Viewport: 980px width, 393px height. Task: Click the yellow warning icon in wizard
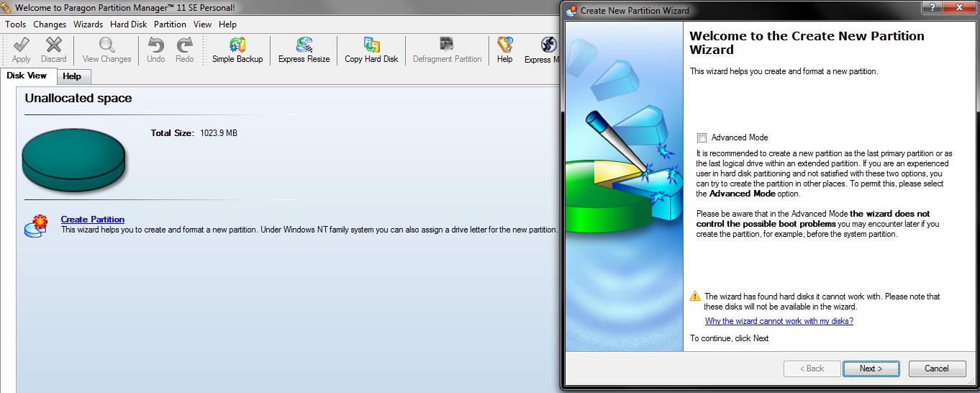click(694, 296)
